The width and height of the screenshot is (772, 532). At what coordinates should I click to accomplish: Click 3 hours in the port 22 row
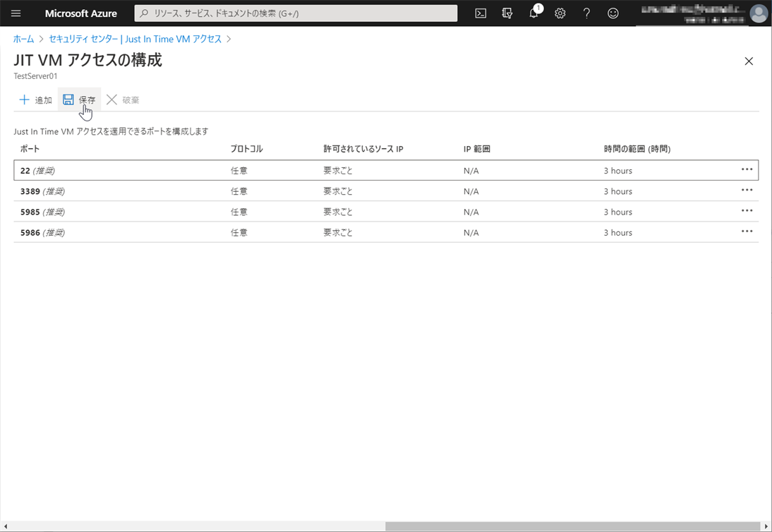(618, 171)
